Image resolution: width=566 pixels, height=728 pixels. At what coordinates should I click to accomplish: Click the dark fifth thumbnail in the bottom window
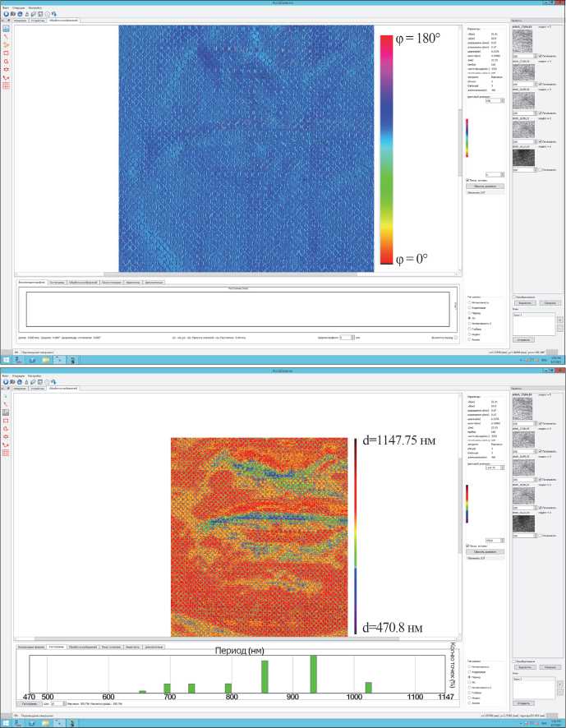pyautogui.click(x=522, y=523)
